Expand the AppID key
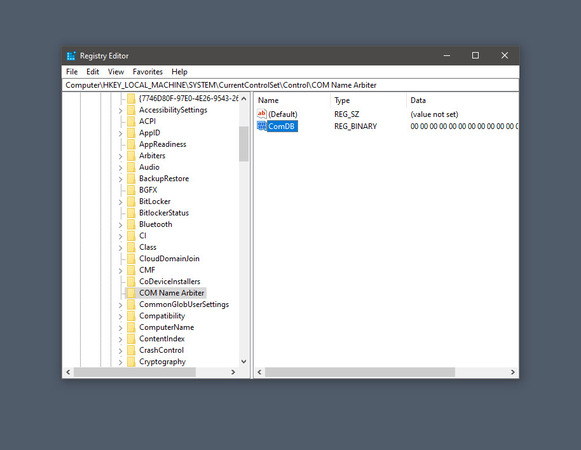Screen dimensions: 581x450 pos(120,133)
